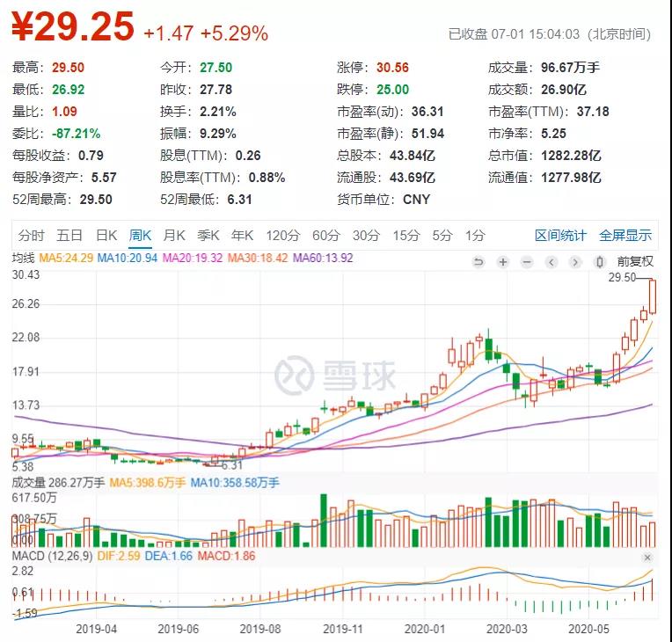Click the 流通值 value 1277.98亿
Screen dimensions: 672x642
click(571, 178)
